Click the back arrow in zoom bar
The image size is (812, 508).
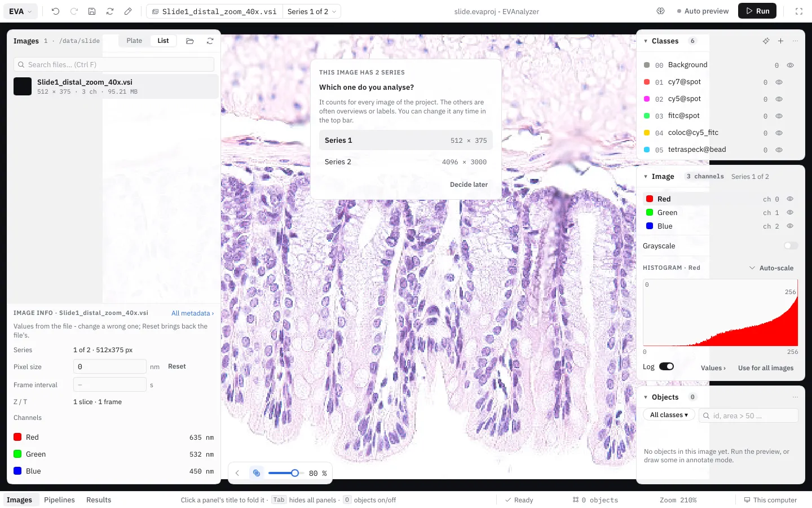click(237, 473)
